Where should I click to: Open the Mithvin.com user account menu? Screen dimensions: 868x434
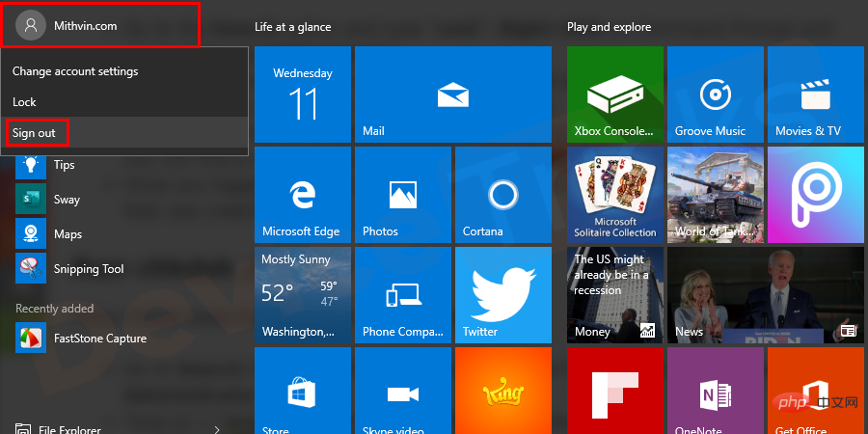(99, 25)
